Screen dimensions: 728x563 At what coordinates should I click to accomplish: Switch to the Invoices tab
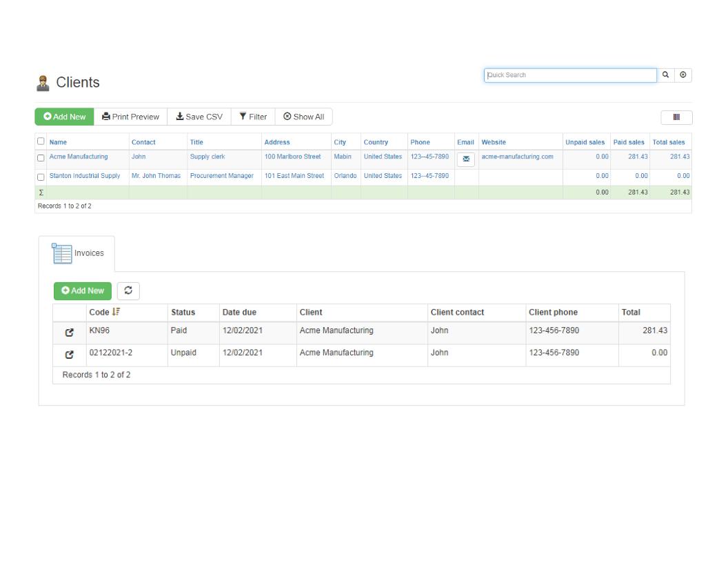click(x=77, y=254)
